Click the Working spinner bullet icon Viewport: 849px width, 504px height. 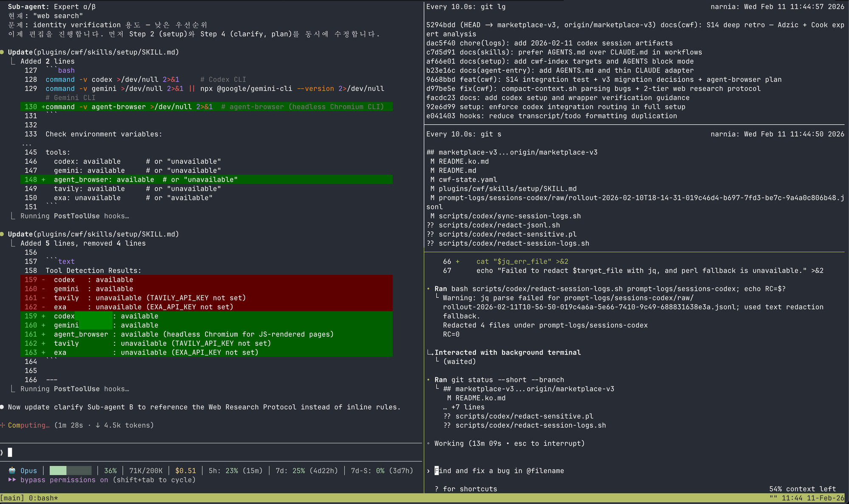tap(428, 443)
